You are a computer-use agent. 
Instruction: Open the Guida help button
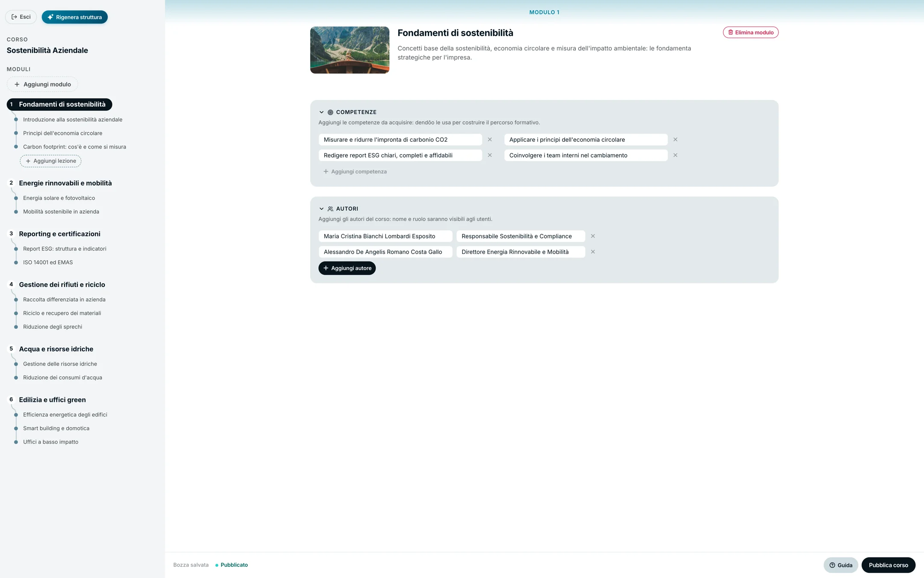click(x=841, y=565)
